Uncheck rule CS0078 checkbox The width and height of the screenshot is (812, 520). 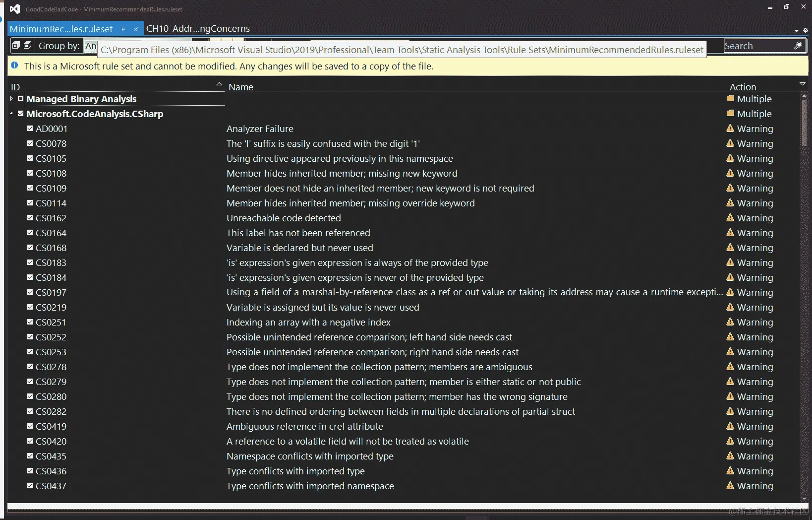30,143
